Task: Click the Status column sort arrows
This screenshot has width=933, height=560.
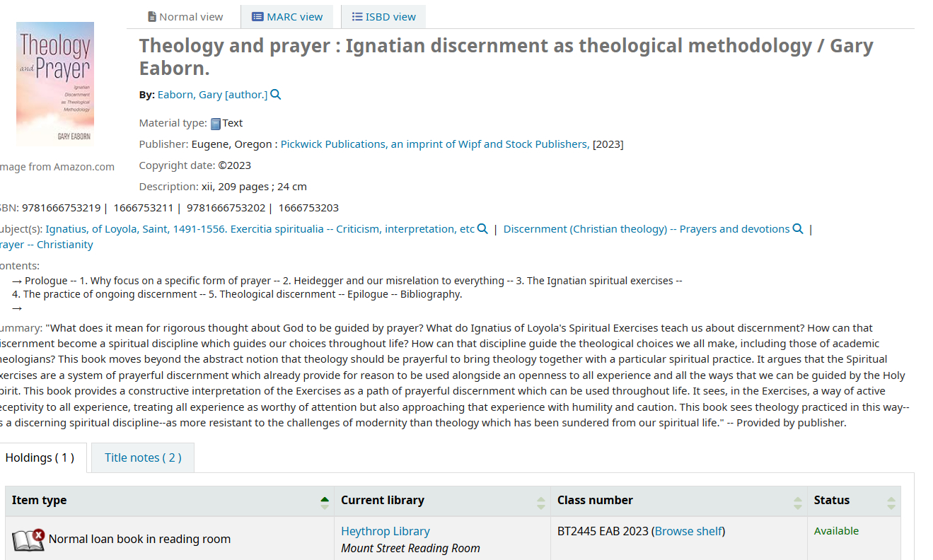Action: [891, 502]
